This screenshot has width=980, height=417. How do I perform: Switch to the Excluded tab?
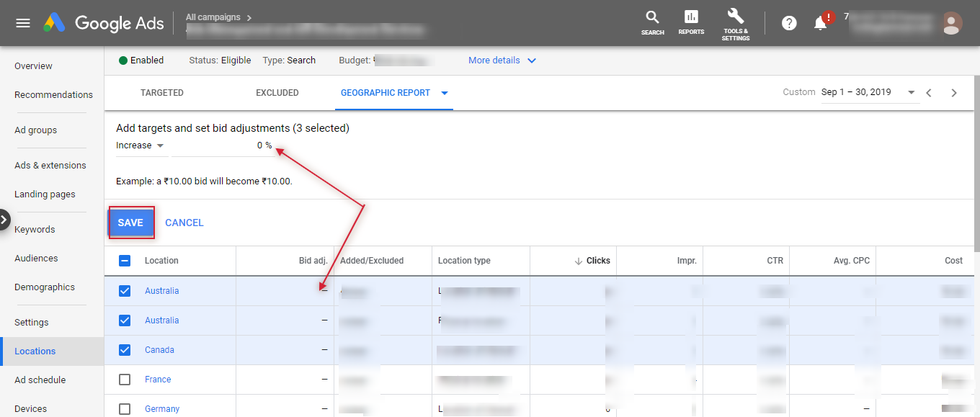point(277,93)
